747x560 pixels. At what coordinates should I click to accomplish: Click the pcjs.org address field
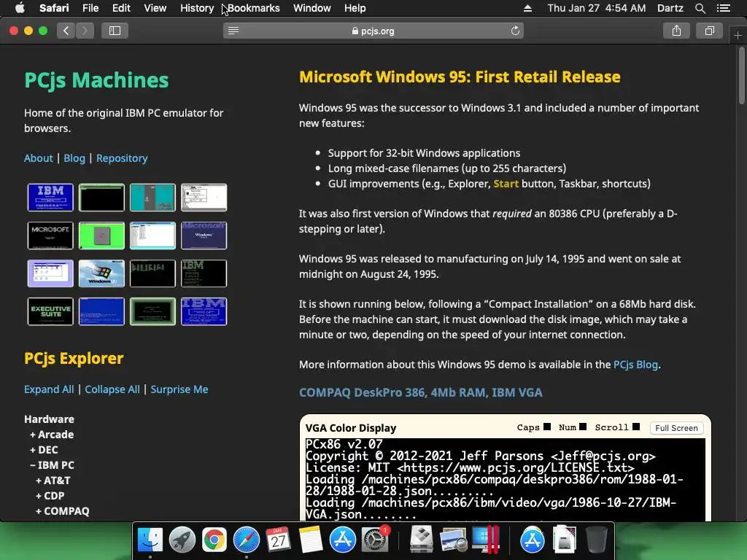[373, 31]
